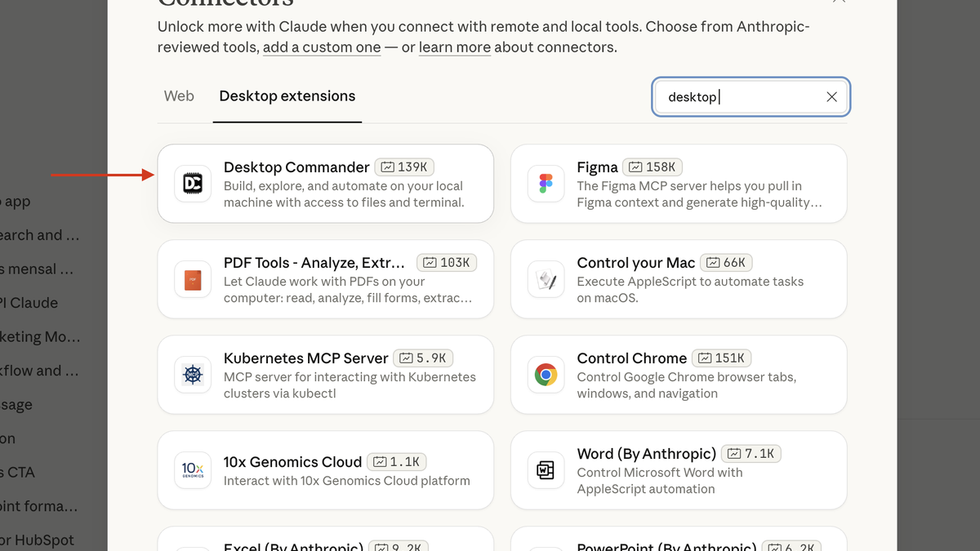Viewport: 980px width, 551px height.
Task: Click 'Let Claude work with PDFs' description
Action: click(348, 290)
